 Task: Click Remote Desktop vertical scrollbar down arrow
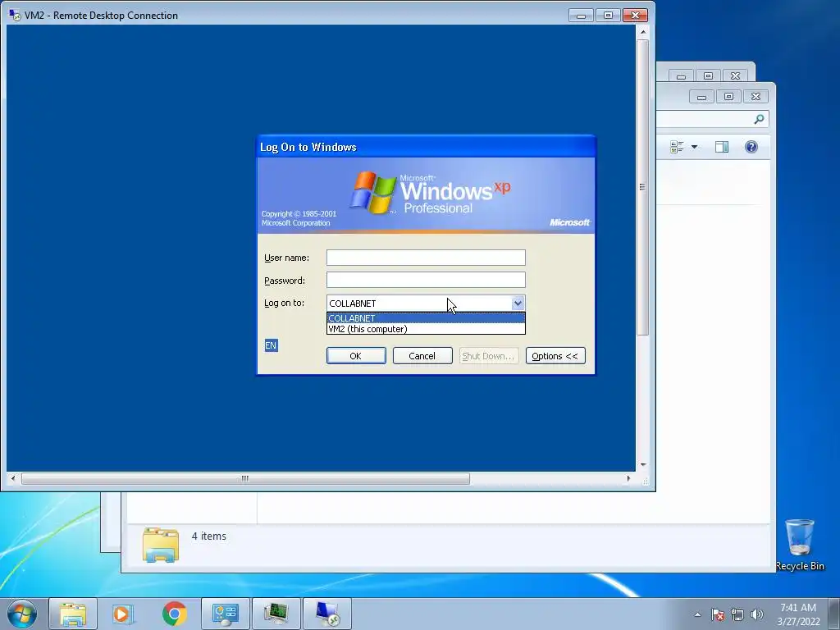[x=643, y=464]
